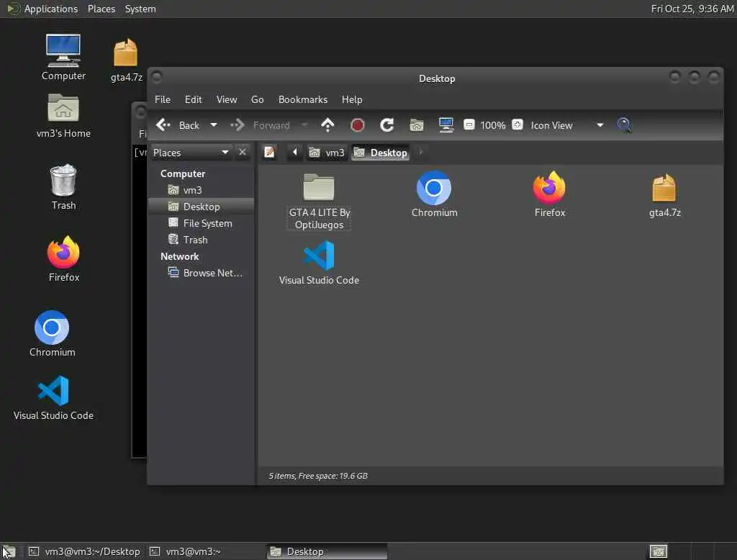Select Desktop in the Places sidebar
The image size is (737, 560).
coord(202,207)
